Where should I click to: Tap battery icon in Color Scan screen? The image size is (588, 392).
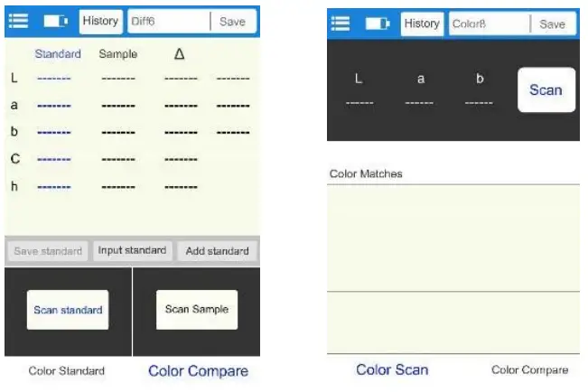click(x=378, y=23)
